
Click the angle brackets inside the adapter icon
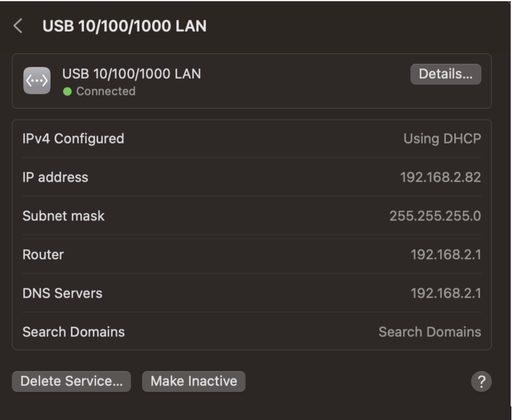pos(37,80)
